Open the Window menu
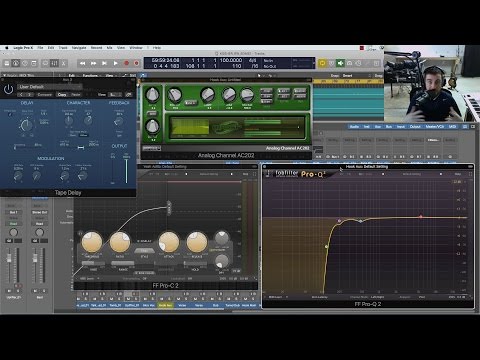Screen dimensions: 480x360 [x=136, y=48]
